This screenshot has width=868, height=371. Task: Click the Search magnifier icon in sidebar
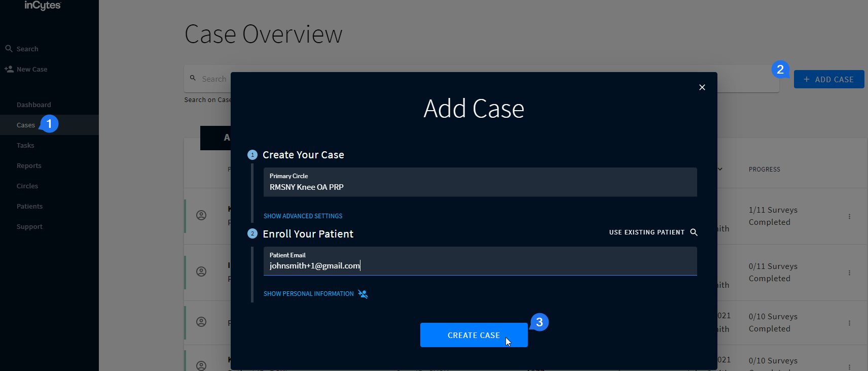[x=9, y=49]
